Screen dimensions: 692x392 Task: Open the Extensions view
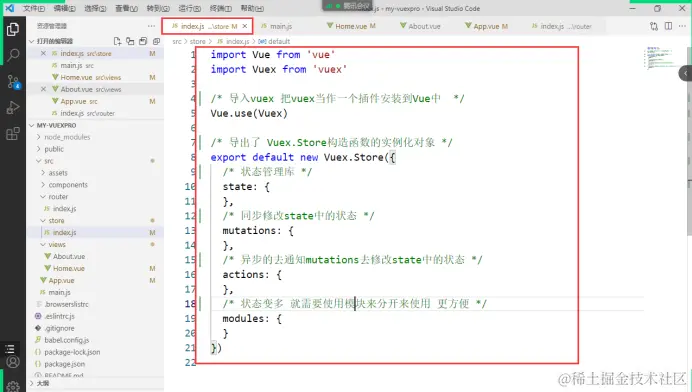pyautogui.click(x=13, y=133)
